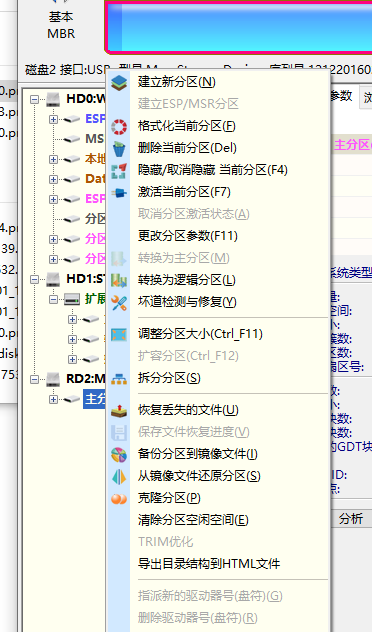Viewport: 372px width, 632px height.
Task: Click the icon for 隐藏/取消隐藏 当前分区
Action: [119, 170]
